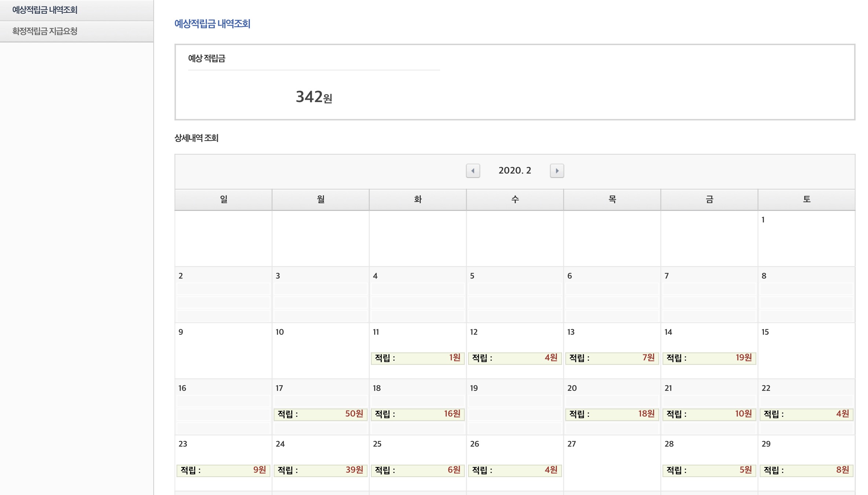Click the 50원 reward entry on the 17th

click(320, 414)
